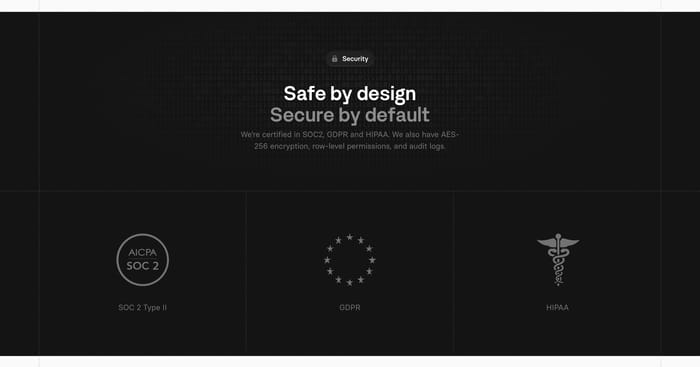Click the GDPR caption under stars
The width and height of the screenshot is (700, 367).
[x=350, y=307]
